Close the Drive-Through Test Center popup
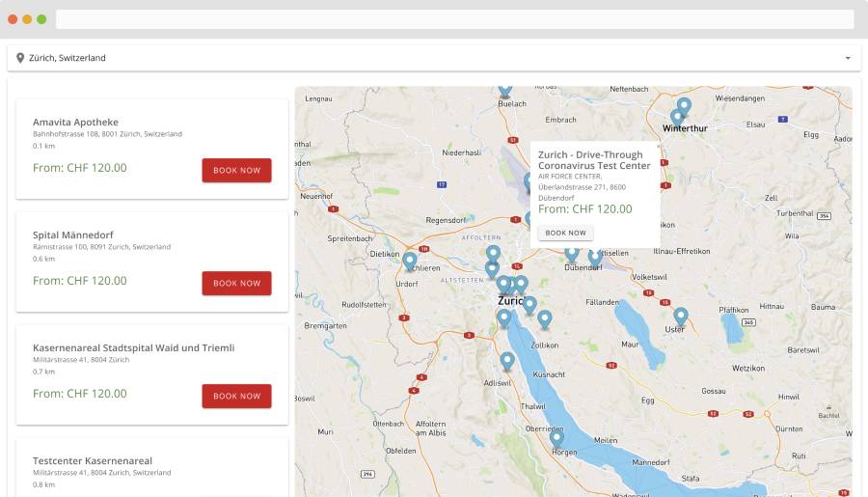The height and width of the screenshot is (497, 868). point(659,147)
